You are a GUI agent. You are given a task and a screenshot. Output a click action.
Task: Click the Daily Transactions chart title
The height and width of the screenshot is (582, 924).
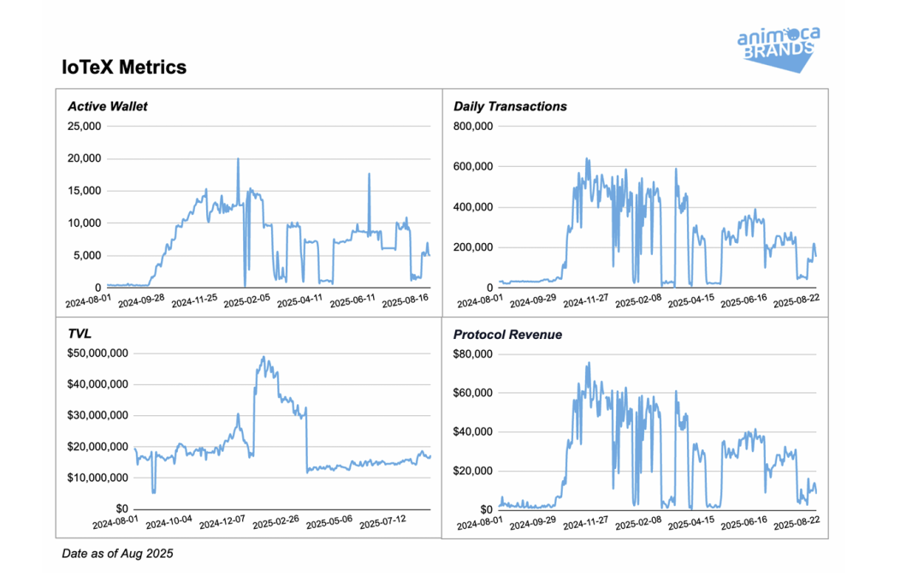point(510,106)
